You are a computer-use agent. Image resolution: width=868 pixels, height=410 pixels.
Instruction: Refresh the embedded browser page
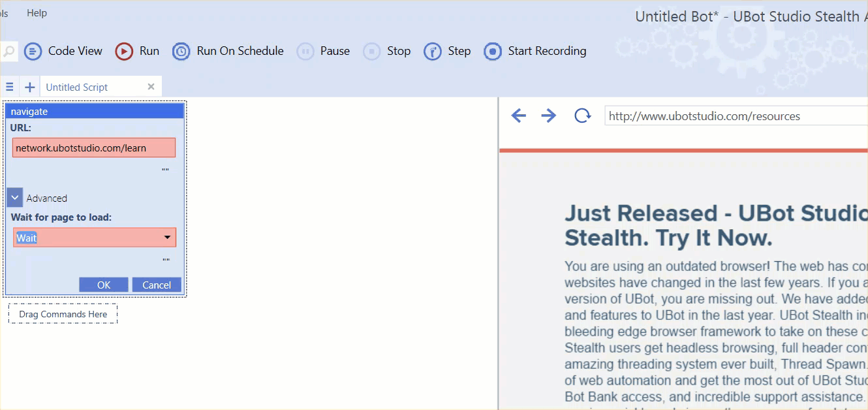click(582, 116)
